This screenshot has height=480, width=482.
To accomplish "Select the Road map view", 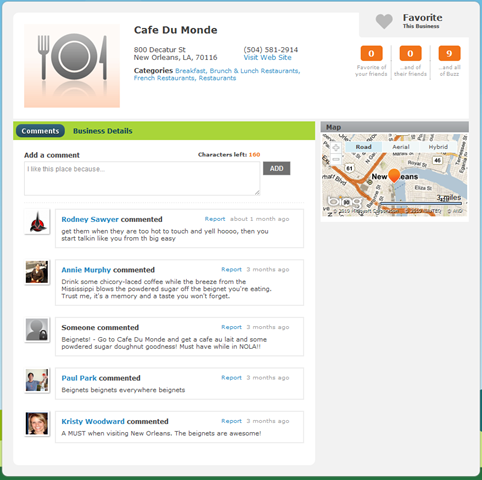I will pyautogui.click(x=363, y=147).
